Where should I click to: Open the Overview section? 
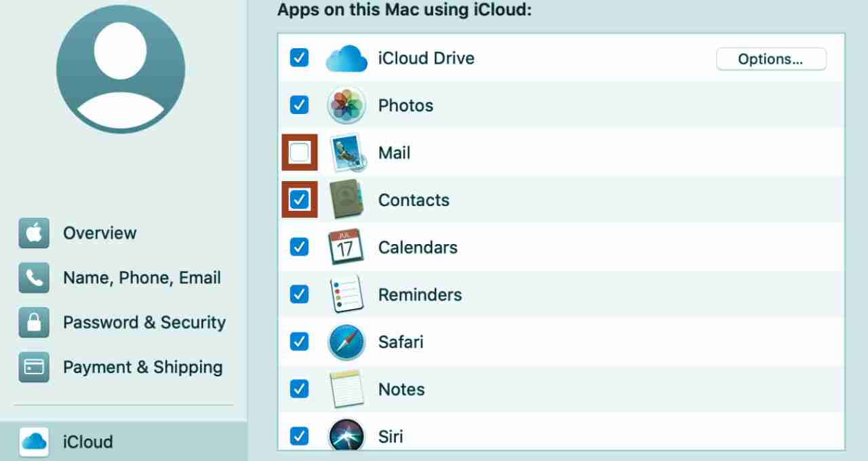100,233
